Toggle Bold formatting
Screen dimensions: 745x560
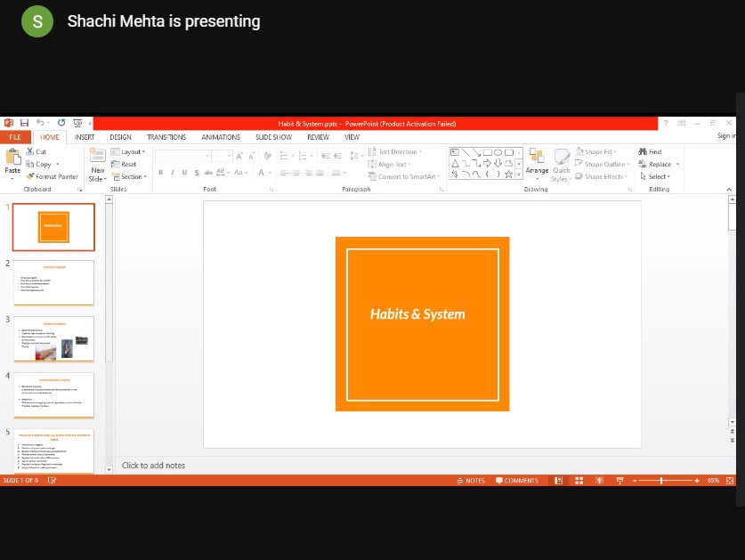(x=160, y=173)
